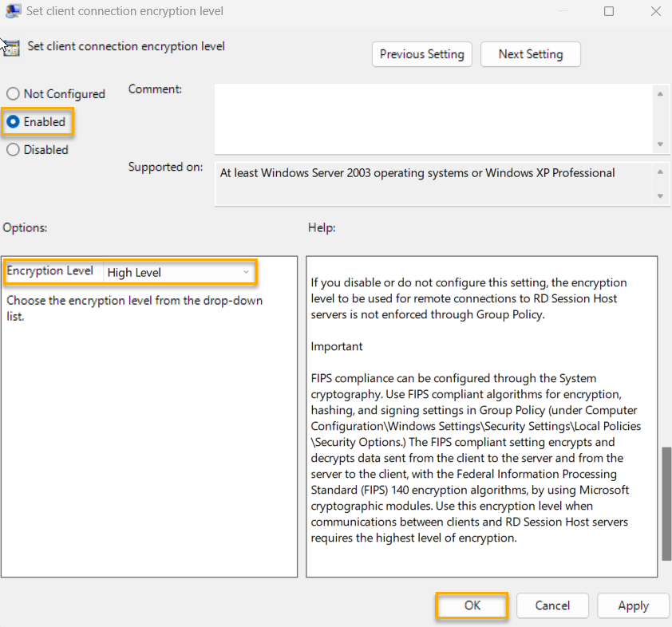Click the scroll-up arrow on the Comment box

click(x=661, y=93)
